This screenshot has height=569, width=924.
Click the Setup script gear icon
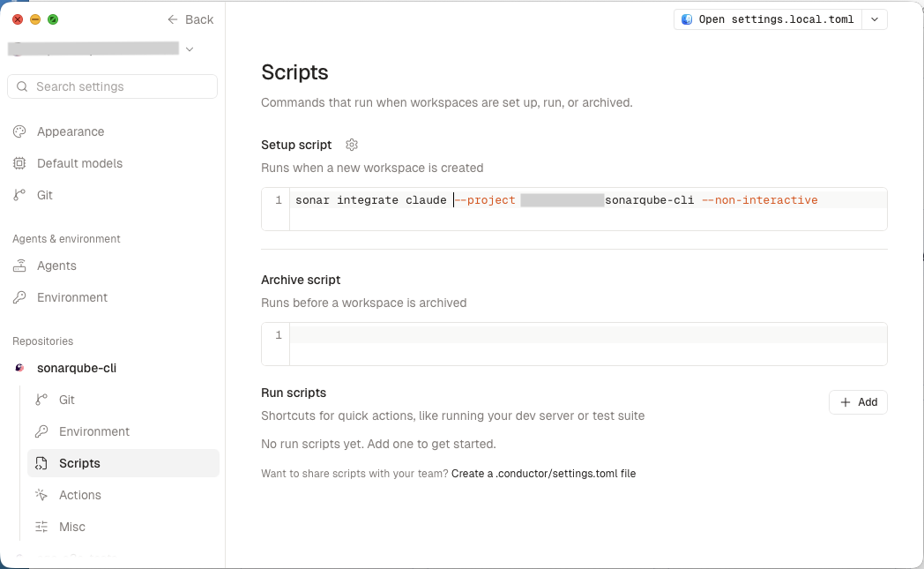click(x=352, y=145)
